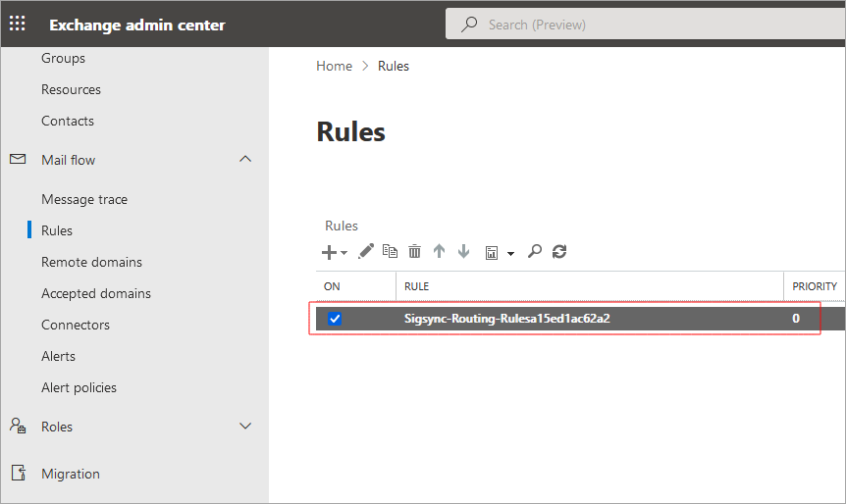Open Message trace in the sidebar
Screen dimensions: 846x504
84,199
